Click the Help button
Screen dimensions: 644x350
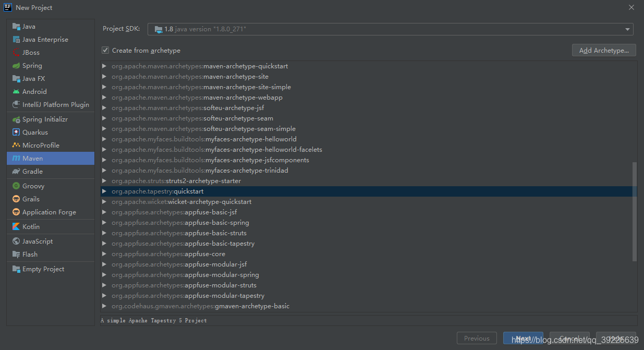pos(616,338)
